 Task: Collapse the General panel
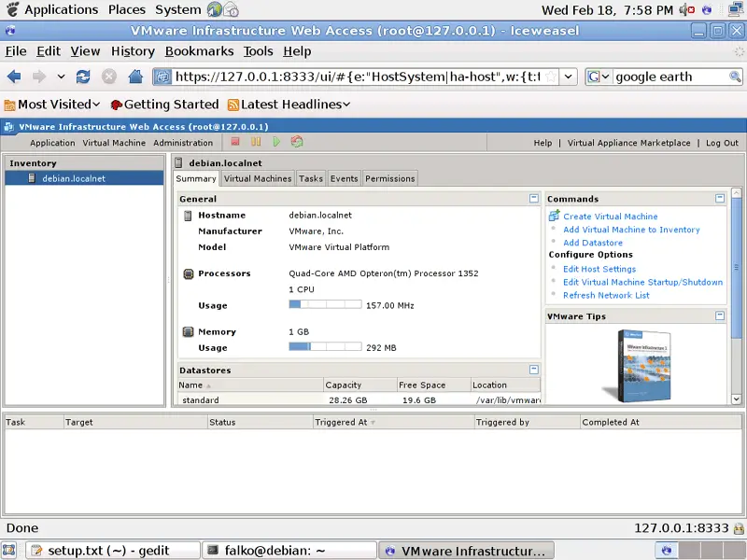(533, 198)
